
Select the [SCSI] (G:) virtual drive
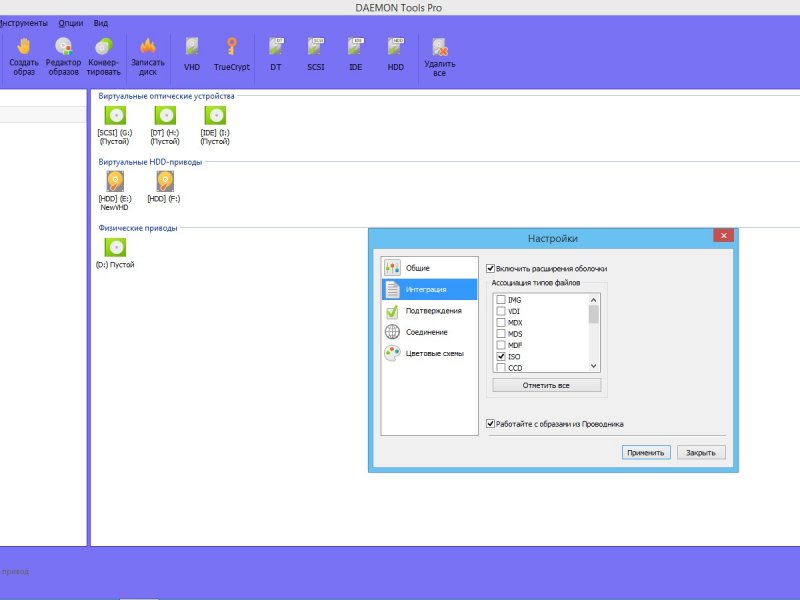115,126
